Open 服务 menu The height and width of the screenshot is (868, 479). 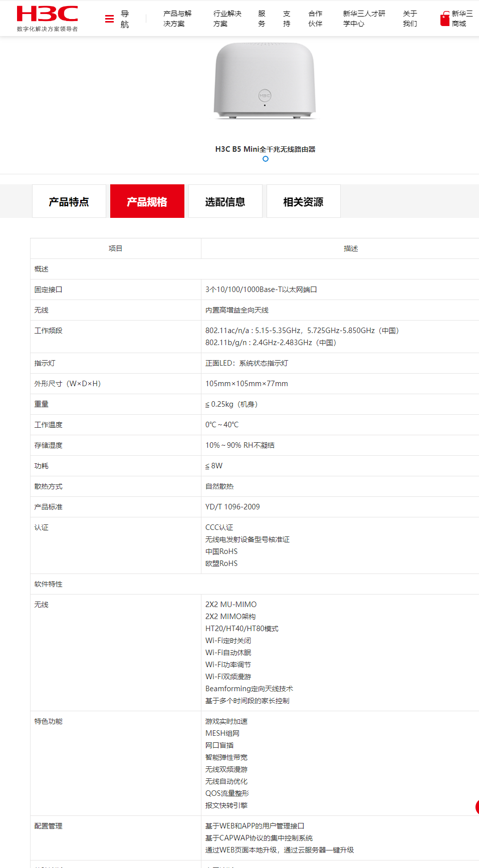tap(262, 19)
